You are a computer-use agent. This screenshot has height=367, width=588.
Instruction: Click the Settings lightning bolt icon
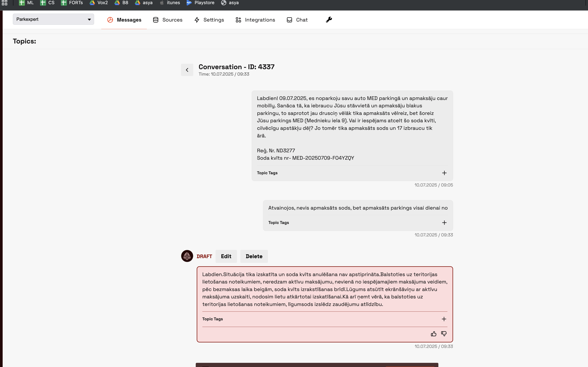197,20
